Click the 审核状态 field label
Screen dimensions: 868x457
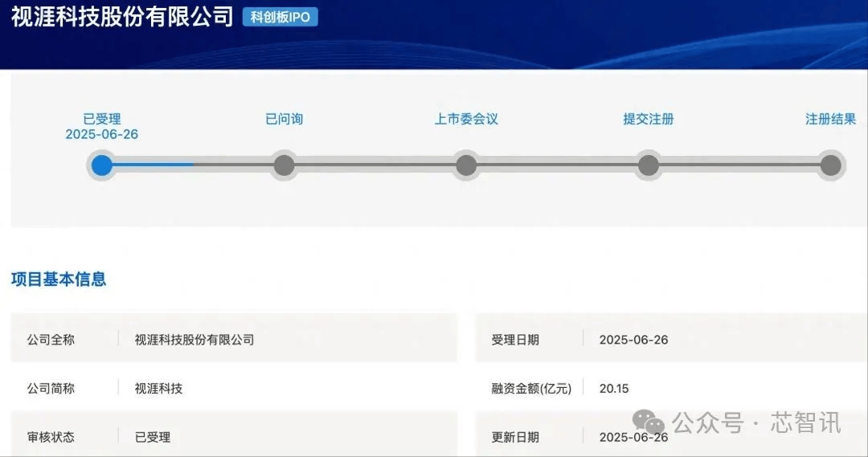point(51,437)
